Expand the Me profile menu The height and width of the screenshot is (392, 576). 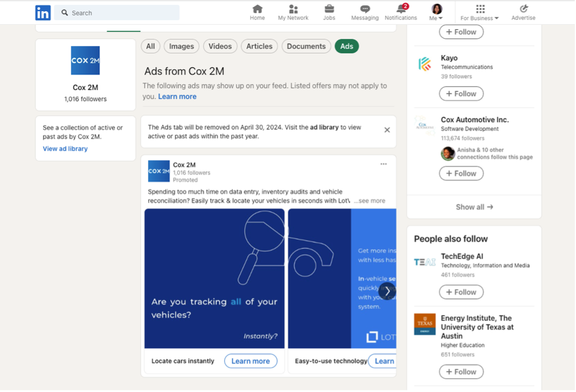436,12
